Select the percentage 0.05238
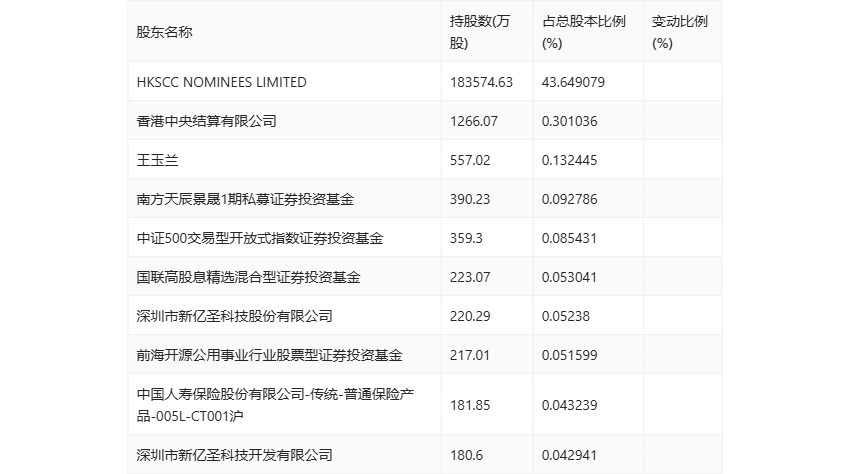The image size is (850, 474). click(565, 316)
